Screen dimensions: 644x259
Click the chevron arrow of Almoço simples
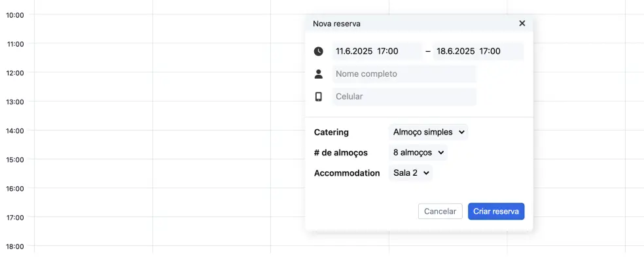coord(461,132)
